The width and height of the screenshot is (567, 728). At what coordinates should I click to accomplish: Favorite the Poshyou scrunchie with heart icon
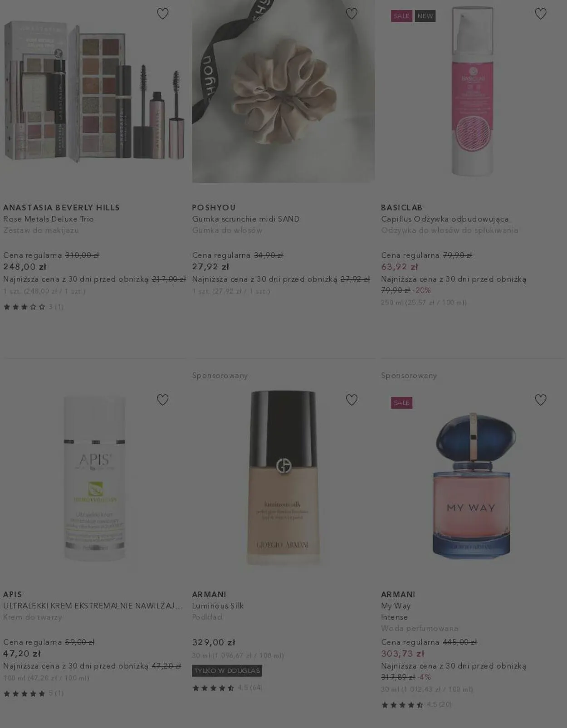pos(352,14)
